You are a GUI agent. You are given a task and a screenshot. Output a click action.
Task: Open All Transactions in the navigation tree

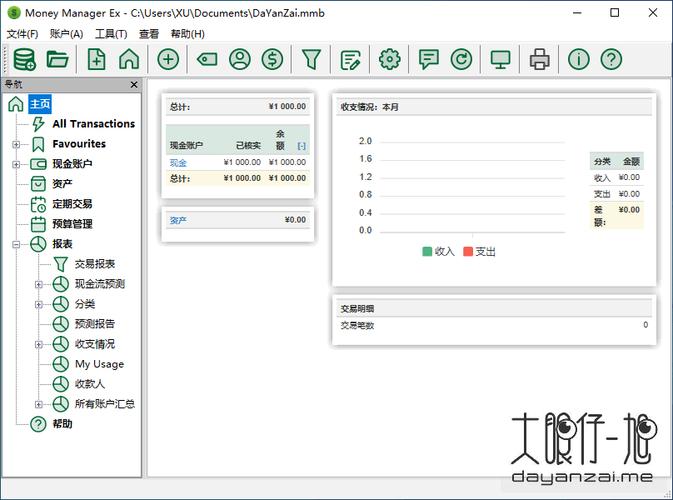(x=94, y=124)
